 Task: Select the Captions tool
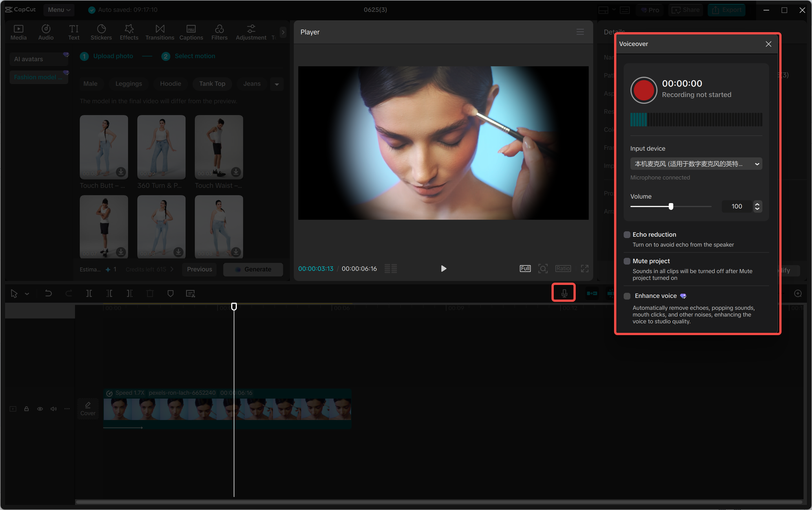point(191,32)
